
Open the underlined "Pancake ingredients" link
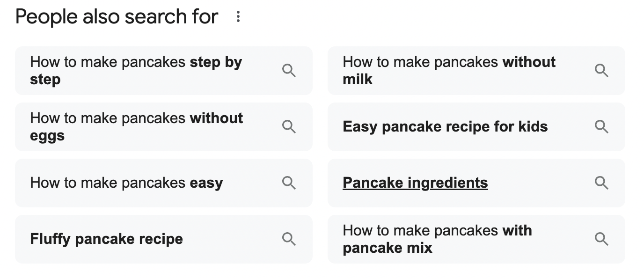click(x=415, y=183)
